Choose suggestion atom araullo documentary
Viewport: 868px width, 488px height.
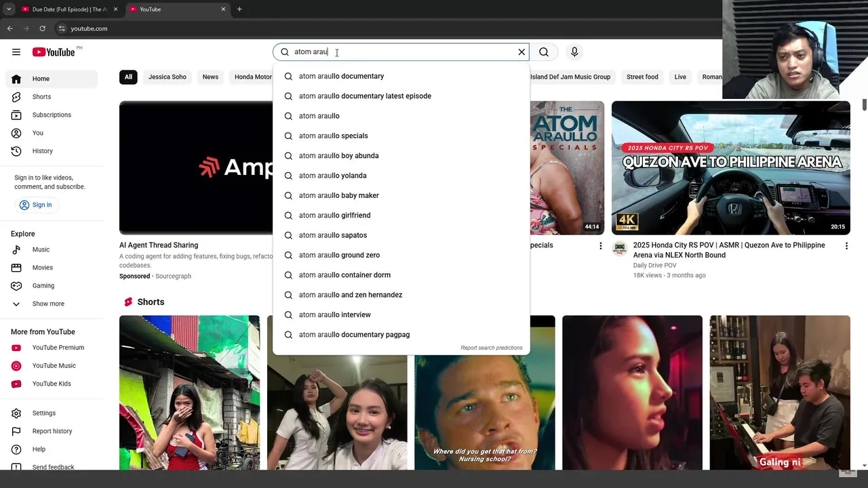(401, 76)
